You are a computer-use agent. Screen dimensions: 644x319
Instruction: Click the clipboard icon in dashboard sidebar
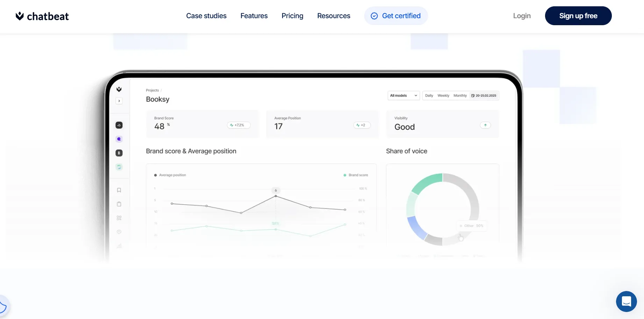click(x=119, y=204)
